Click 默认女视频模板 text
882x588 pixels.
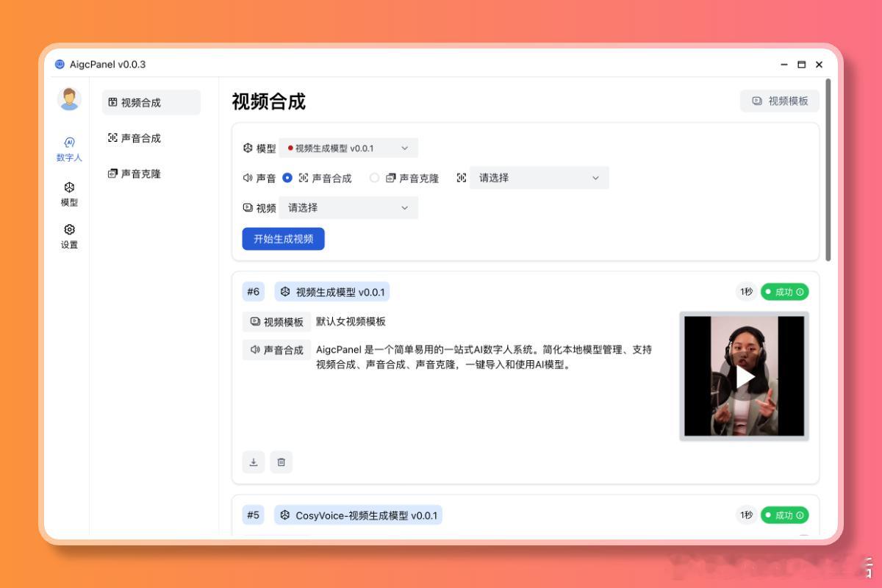point(351,321)
